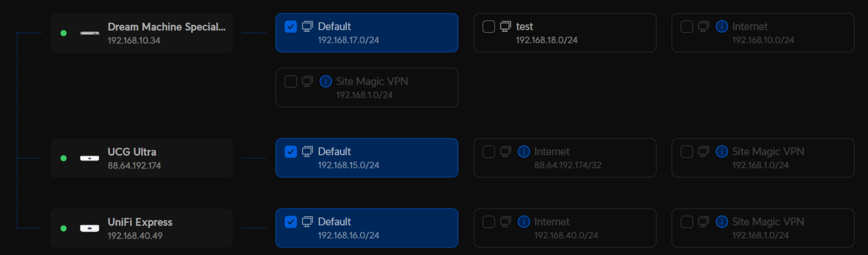868x255 pixels.
Task: Click info icon on UniFi Express Internet network
Action: tap(524, 222)
